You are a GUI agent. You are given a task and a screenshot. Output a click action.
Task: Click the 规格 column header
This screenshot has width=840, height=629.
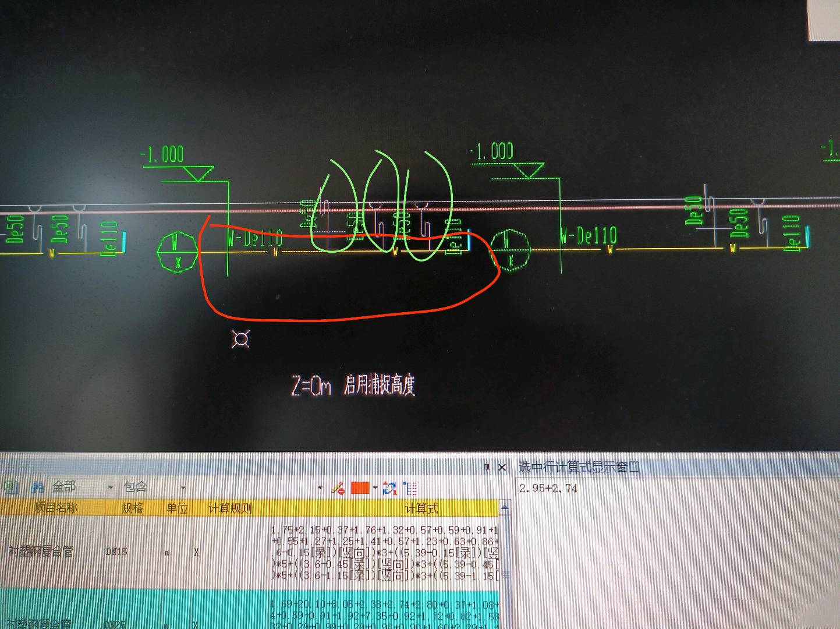pyautogui.click(x=133, y=508)
